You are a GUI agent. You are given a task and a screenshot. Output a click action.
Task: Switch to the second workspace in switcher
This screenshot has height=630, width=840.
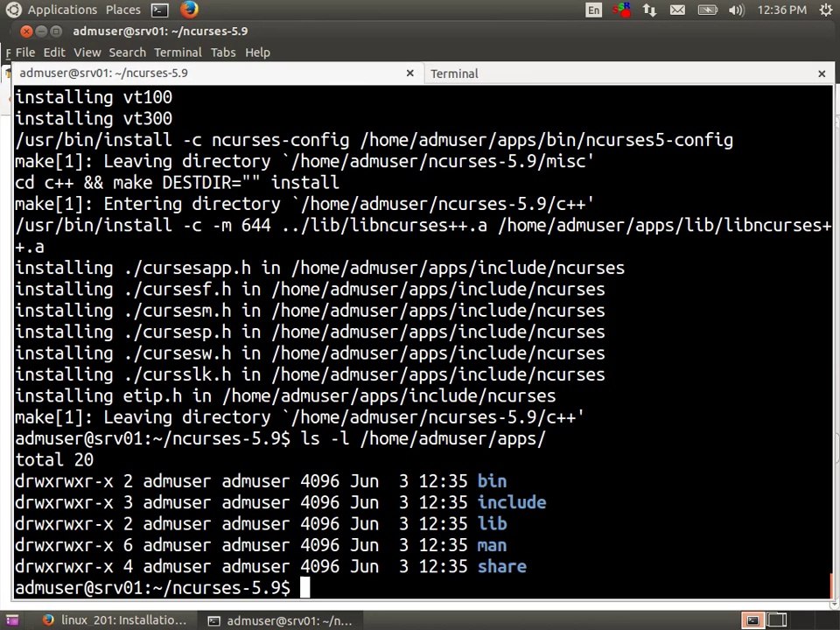point(777,620)
